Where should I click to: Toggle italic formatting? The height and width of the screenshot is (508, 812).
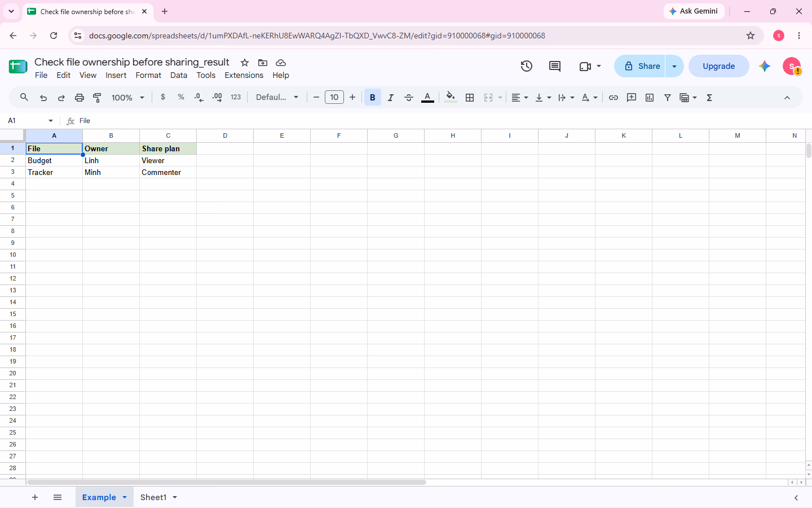tap(391, 98)
